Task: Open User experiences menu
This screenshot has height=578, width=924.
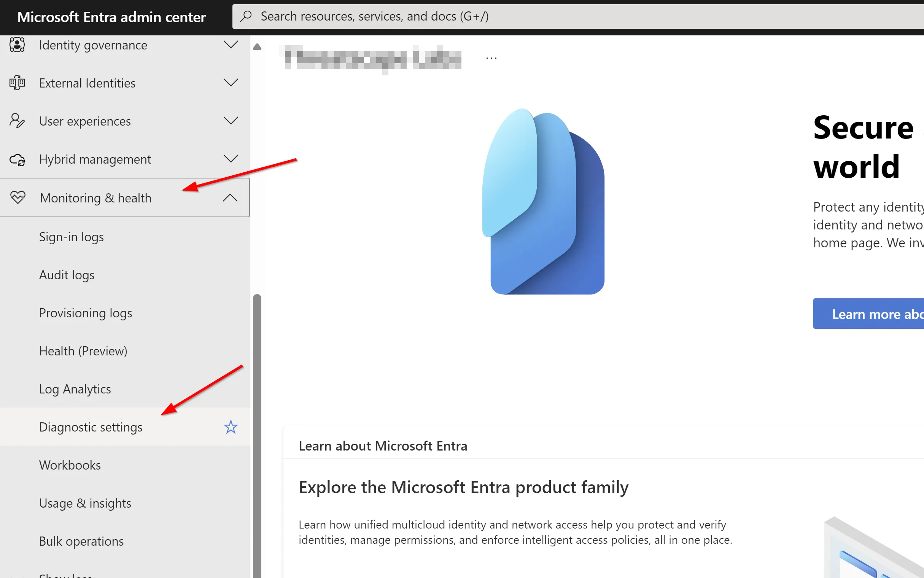Action: [124, 121]
